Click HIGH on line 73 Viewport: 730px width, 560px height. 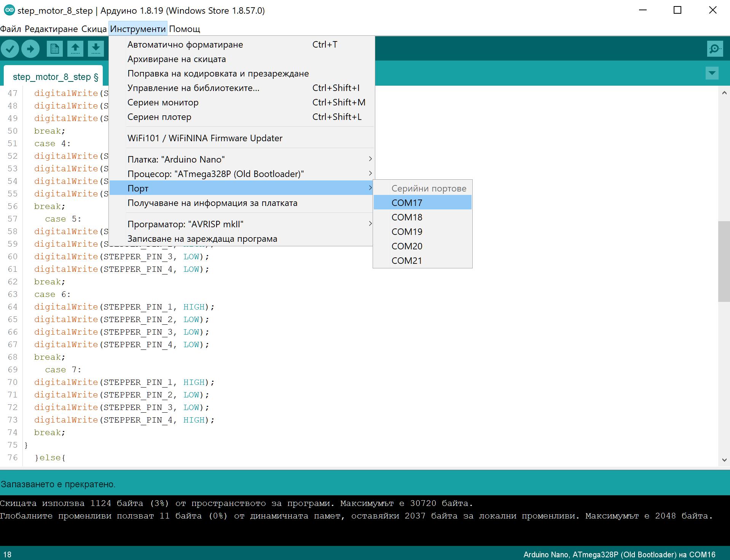[x=194, y=420]
